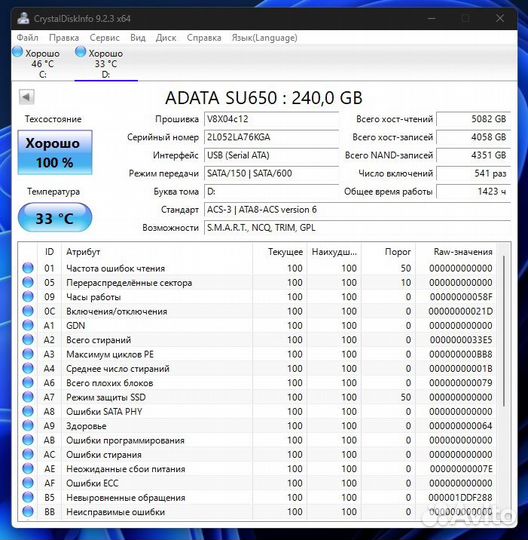The width and height of the screenshot is (528, 540).
Task: Click the transfer mode field SATA/150 | SATA/600
Action: tap(271, 173)
